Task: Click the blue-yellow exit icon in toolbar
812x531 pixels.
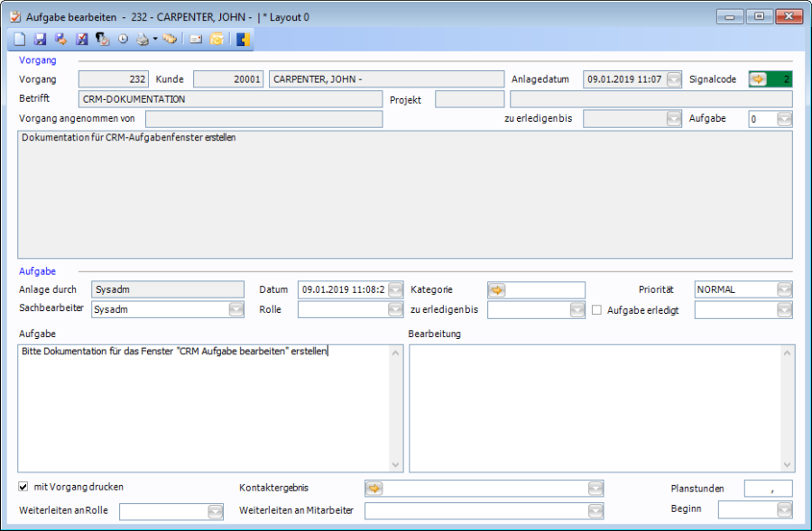Action: tap(243, 40)
